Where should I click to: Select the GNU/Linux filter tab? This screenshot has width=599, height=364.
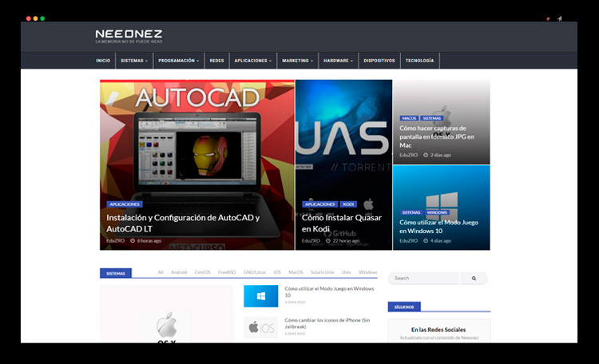255,272
